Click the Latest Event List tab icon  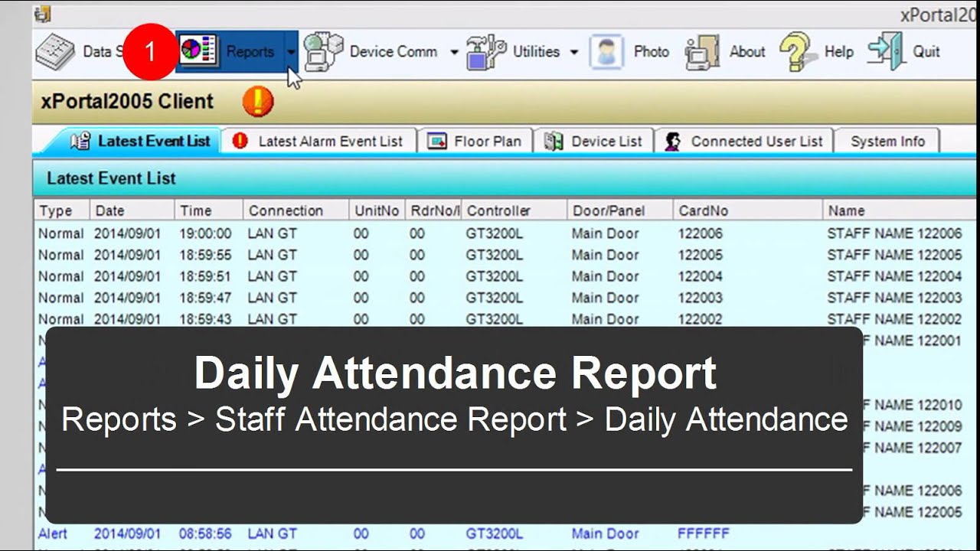(x=80, y=141)
